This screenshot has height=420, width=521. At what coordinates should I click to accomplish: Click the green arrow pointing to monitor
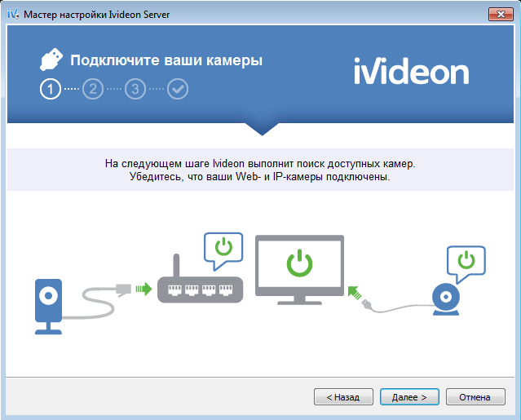click(x=355, y=293)
